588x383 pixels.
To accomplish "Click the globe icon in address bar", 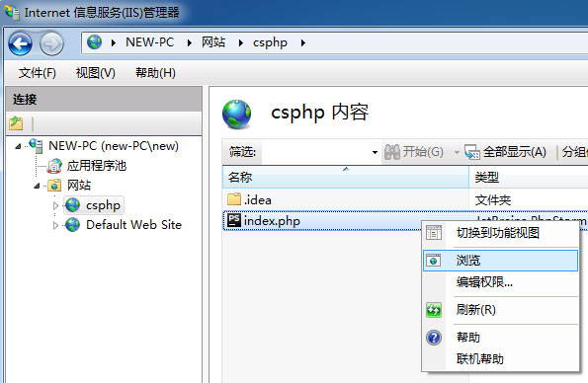I will click(x=95, y=42).
